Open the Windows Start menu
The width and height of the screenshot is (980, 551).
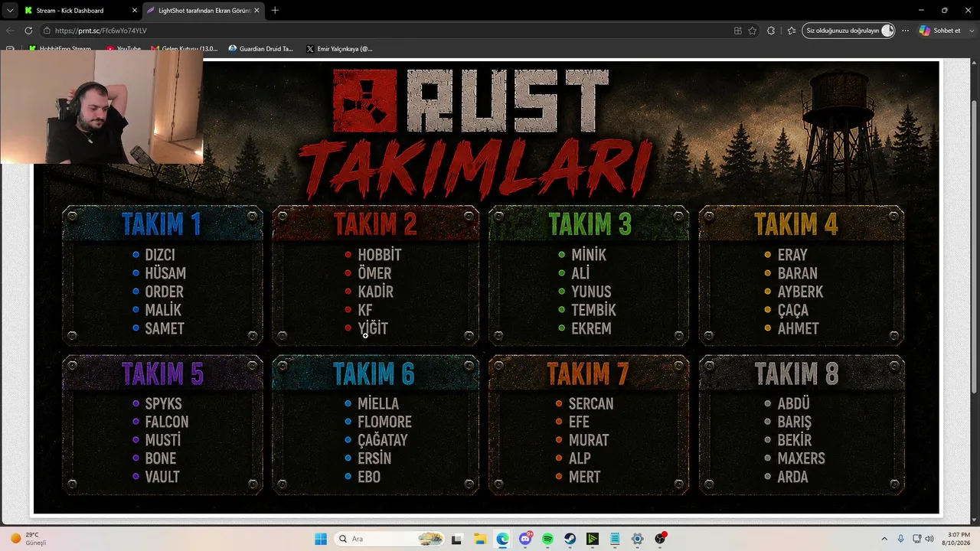[321, 539]
